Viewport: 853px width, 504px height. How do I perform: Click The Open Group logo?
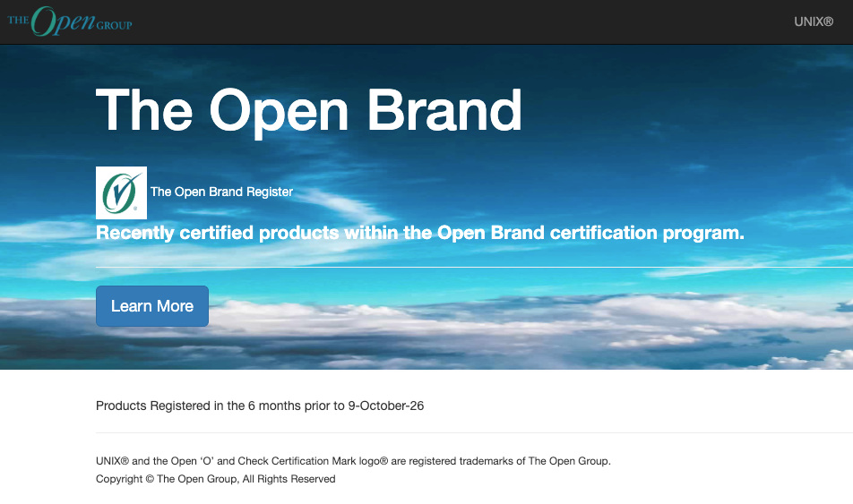pyautogui.click(x=70, y=21)
